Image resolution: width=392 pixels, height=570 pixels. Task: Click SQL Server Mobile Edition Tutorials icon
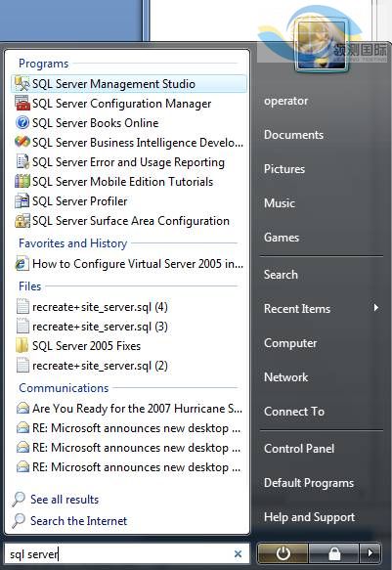pos(22,182)
